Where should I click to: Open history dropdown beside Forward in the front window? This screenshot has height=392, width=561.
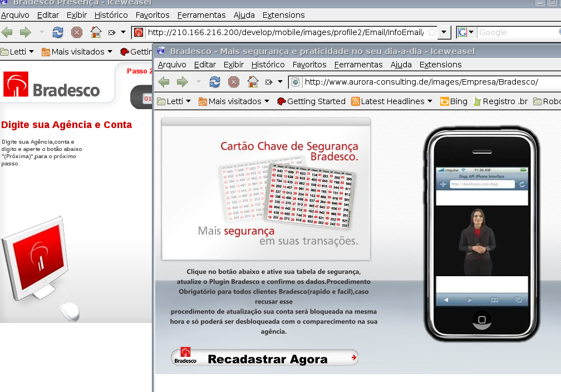(199, 82)
